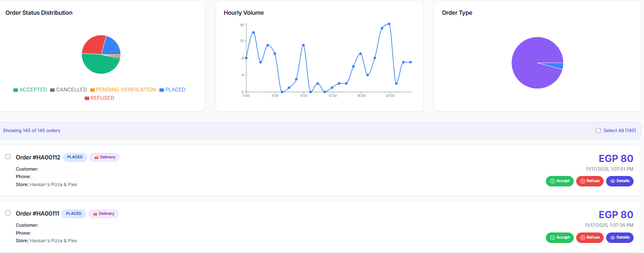Viewport: 644px width, 253px height.
Task: Click the Order Type heading
Action: [x=457, y=13]
